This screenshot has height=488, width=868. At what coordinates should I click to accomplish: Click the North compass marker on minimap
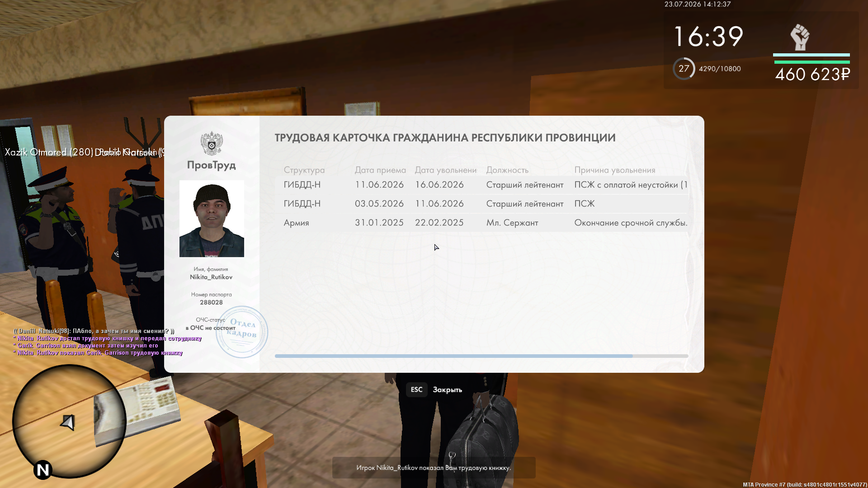43,470
